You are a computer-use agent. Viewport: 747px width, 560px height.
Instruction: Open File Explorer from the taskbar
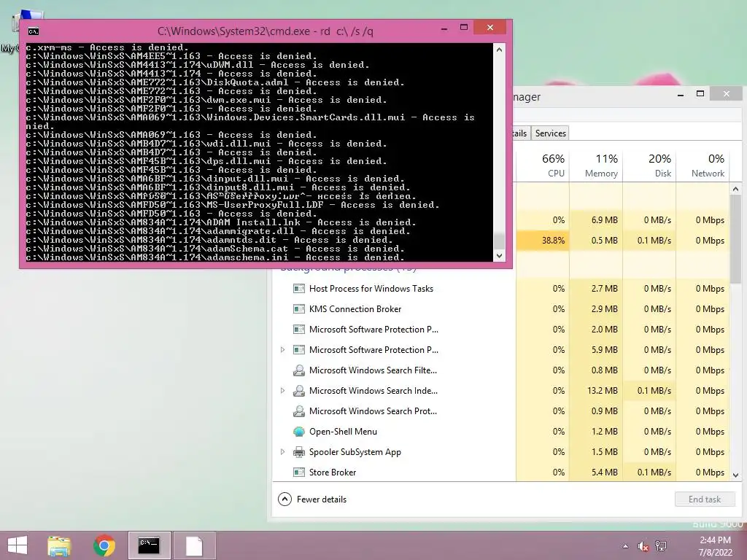pyautogui.click(x=59, y=545)
